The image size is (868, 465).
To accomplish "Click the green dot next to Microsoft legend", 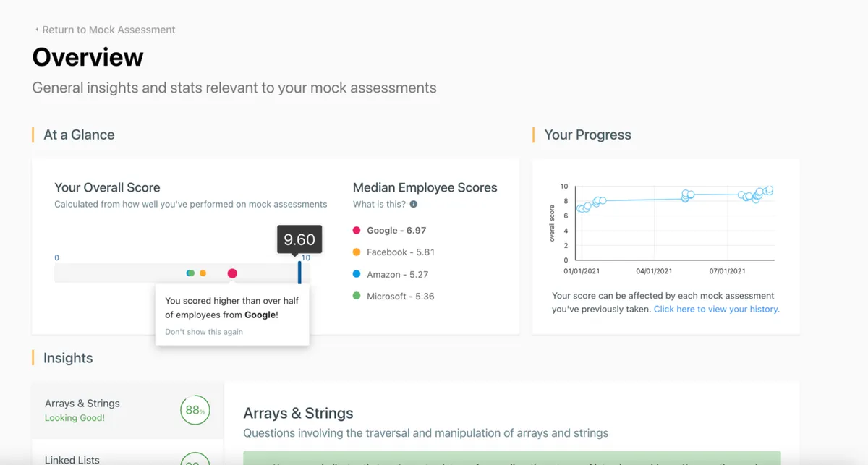I will coord(357,297).
